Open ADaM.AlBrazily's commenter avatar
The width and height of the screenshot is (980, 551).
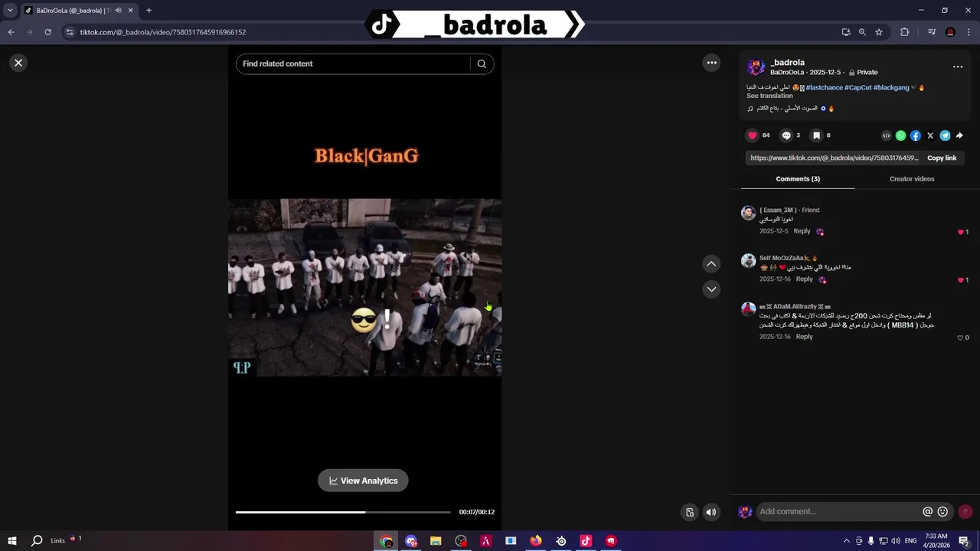coord(748,309)
